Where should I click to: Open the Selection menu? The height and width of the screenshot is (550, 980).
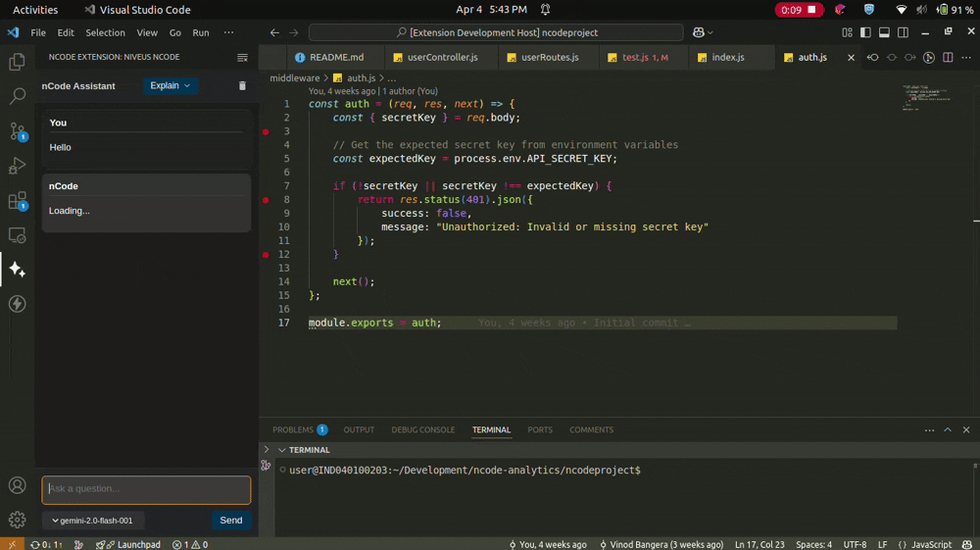pos(105,32)
